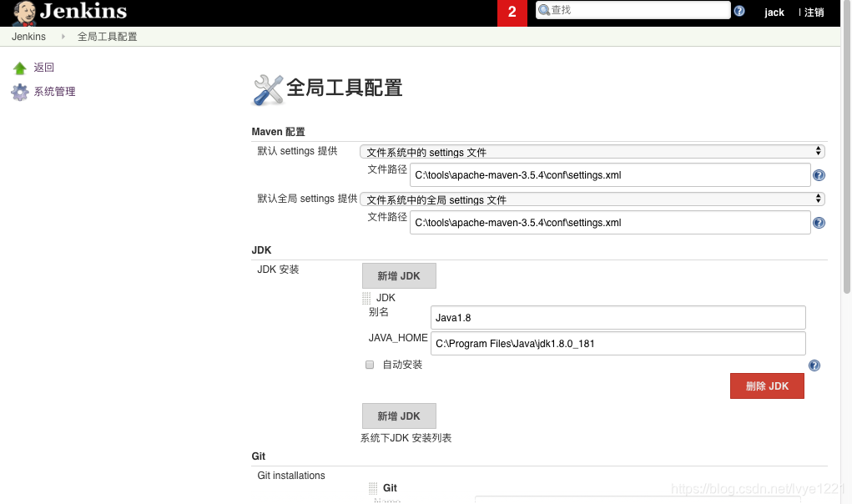This screenshot has width=852, height=504.
Task: Open the 默认全局 settings 提供 dropdown
Action: 592,199
